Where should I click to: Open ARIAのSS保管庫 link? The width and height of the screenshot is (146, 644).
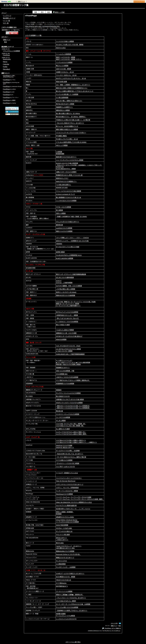[61, 340]
